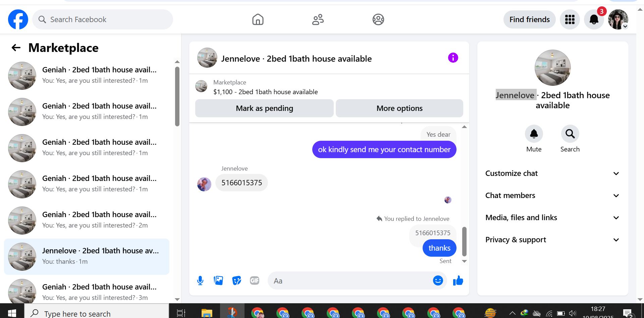Screen dimensions: 644x318
Task: Select the Jennelove conversation in list
Action: [x=87, y=257]
